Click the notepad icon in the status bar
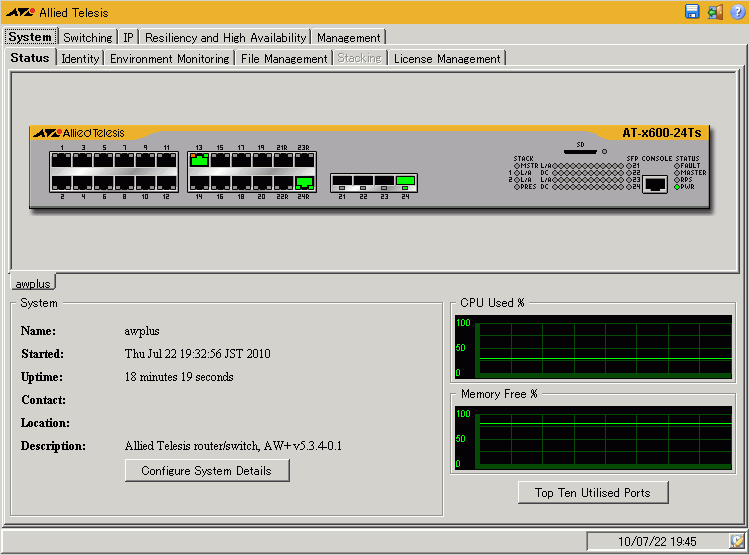The image size is (750, 555). [737, 541]
